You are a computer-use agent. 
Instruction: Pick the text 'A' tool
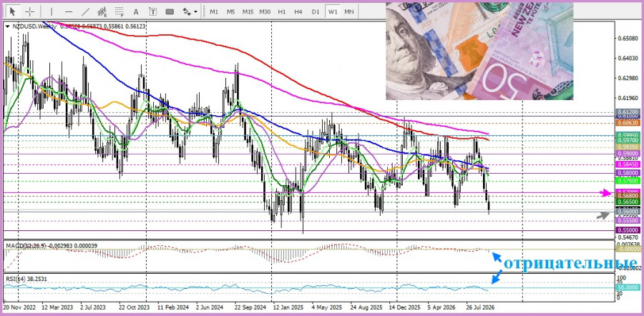pos(136,11)
